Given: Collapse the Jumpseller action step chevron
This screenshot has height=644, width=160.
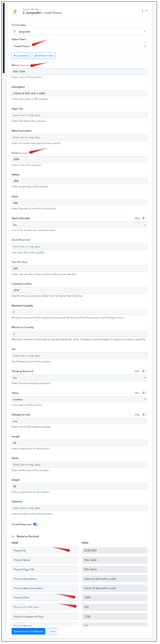Looking at the screenshot, I should click(x=147, y=11).
